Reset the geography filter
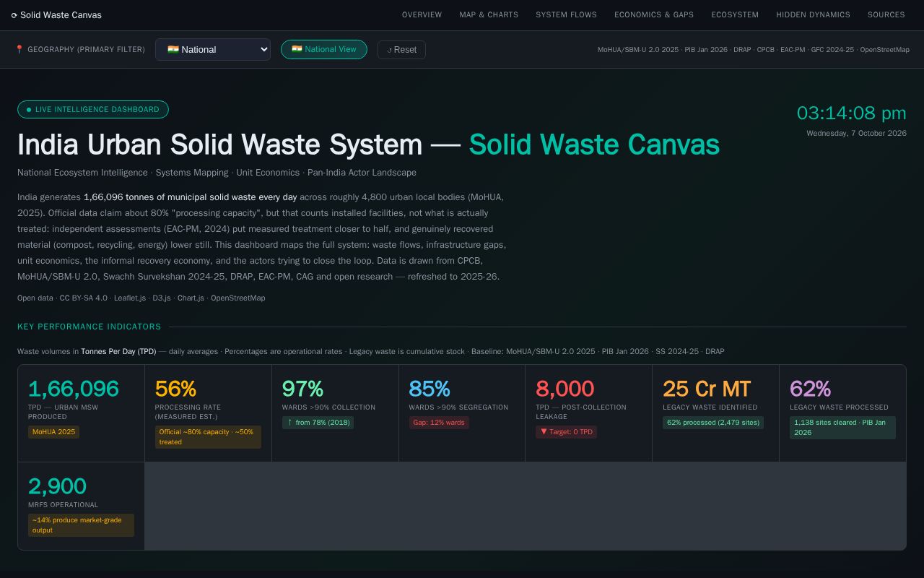 [401, 50]
